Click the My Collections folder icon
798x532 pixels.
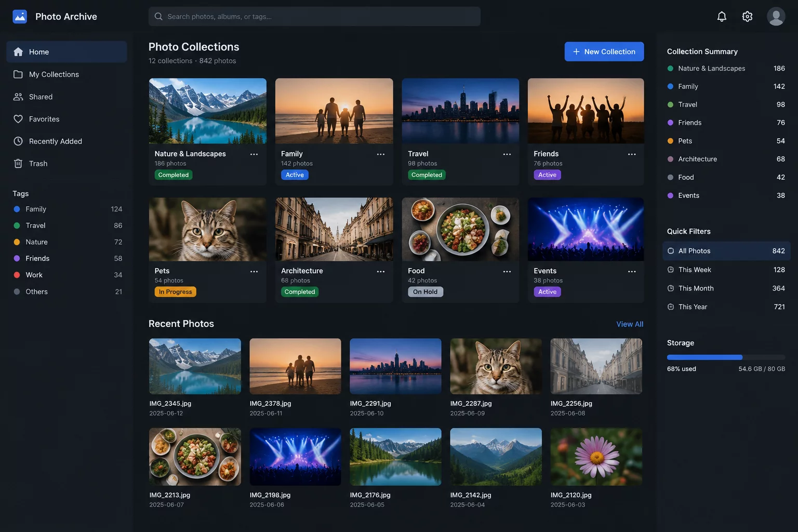(18, 74)
